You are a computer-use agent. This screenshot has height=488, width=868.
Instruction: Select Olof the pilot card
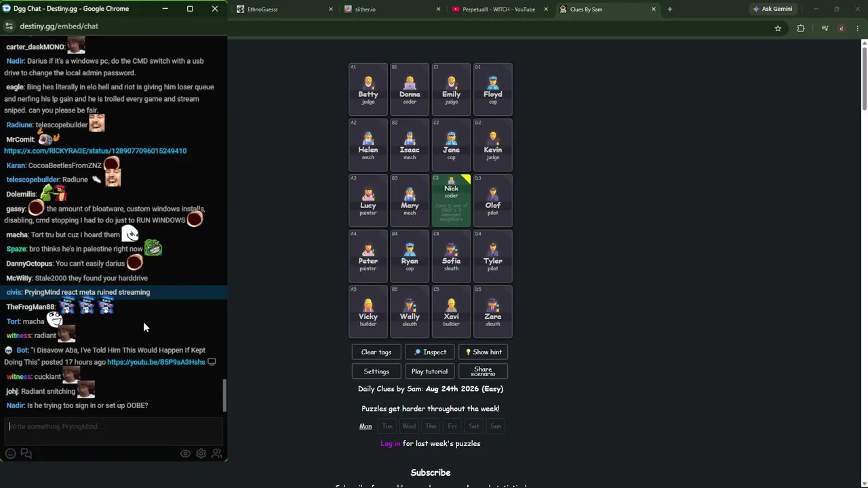point(493,200)
